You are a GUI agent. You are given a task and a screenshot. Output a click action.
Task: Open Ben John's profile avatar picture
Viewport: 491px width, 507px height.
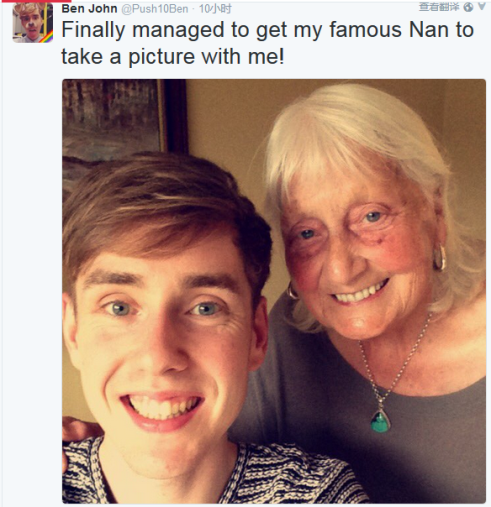33,22
